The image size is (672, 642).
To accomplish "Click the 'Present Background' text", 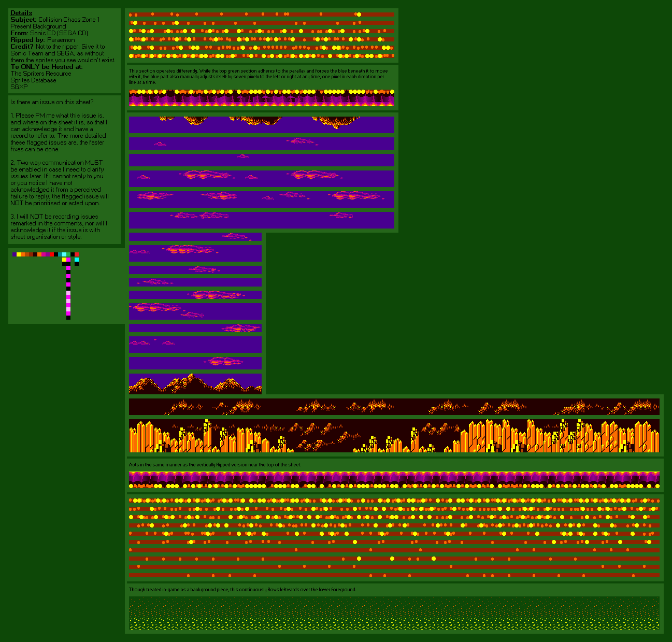I will pos(38,26).
